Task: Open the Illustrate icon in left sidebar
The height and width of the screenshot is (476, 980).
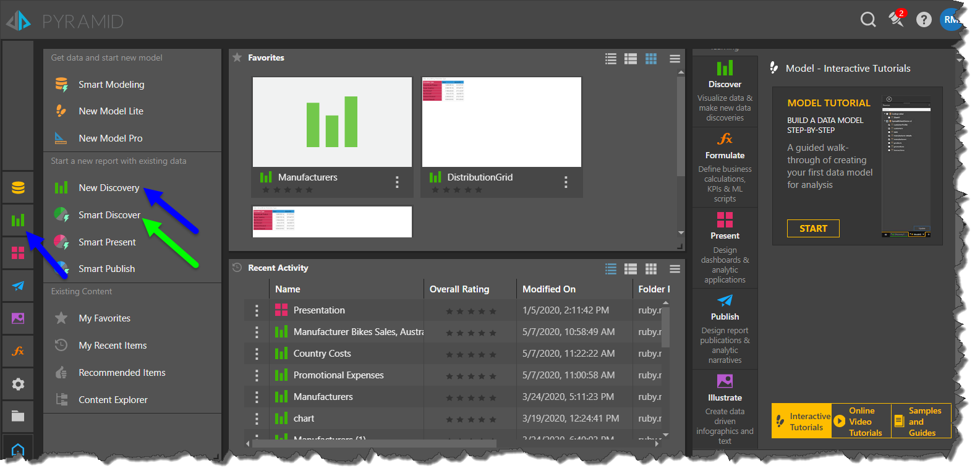Action: 18,318
